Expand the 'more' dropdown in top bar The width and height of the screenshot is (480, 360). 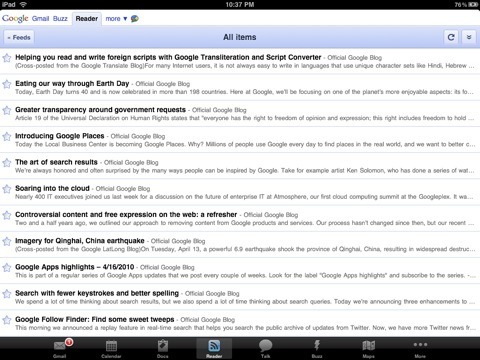coord(116,19)
